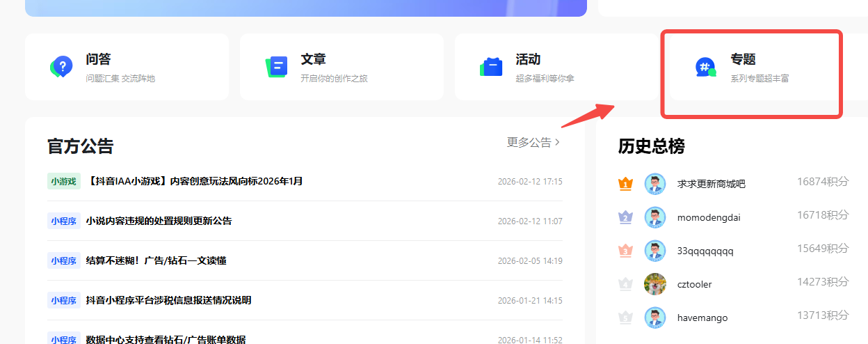Select username havemango in the leaderboard
868x344 pixels.
tap(702, 318)
